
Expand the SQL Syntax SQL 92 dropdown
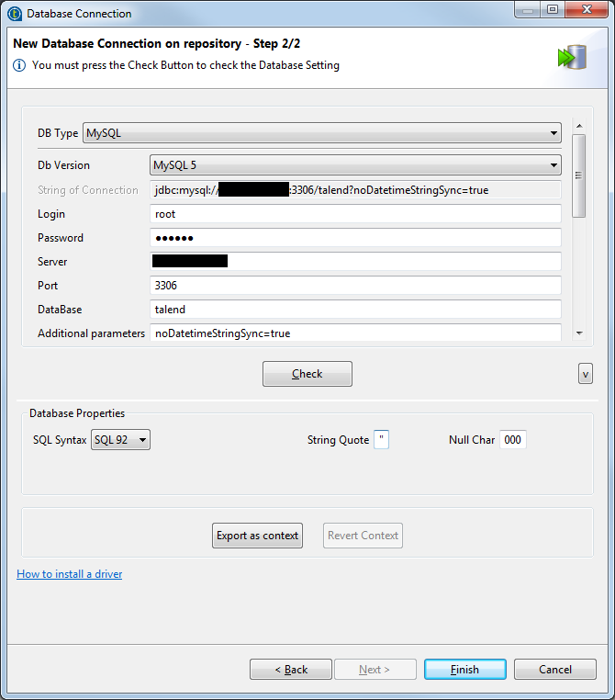point(120,440)
